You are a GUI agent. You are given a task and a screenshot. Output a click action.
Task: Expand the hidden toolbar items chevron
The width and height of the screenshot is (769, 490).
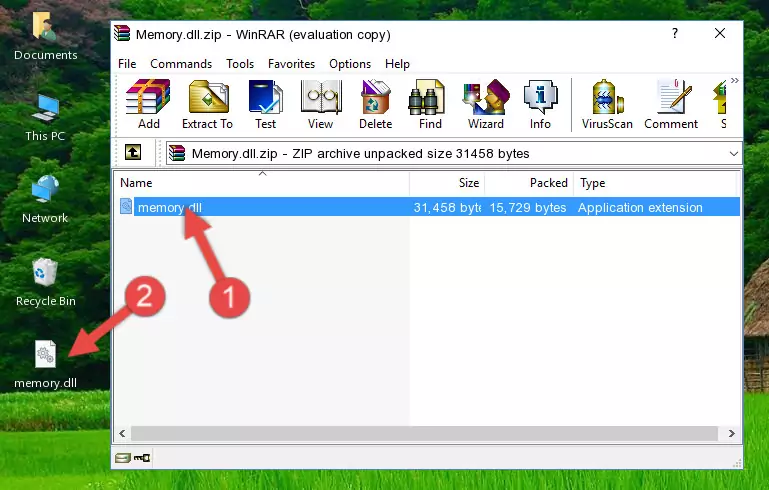(734, 80)
